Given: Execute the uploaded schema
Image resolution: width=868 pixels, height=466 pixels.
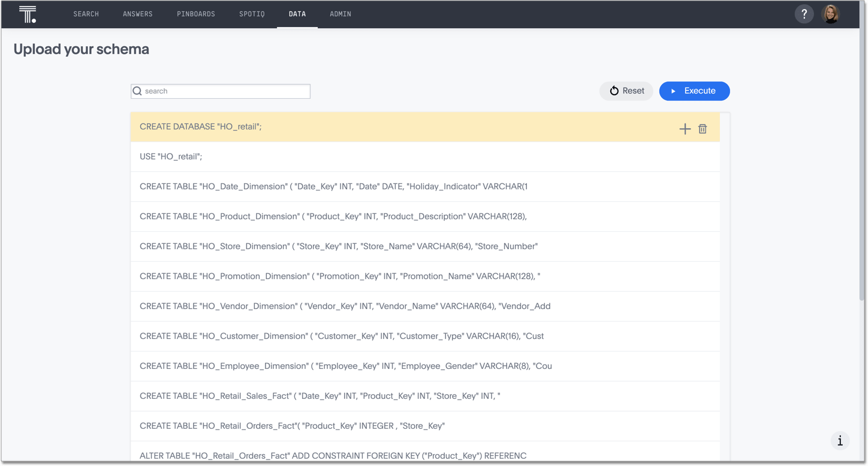Looking at the screenshot, I should click(x=694, y=91).
